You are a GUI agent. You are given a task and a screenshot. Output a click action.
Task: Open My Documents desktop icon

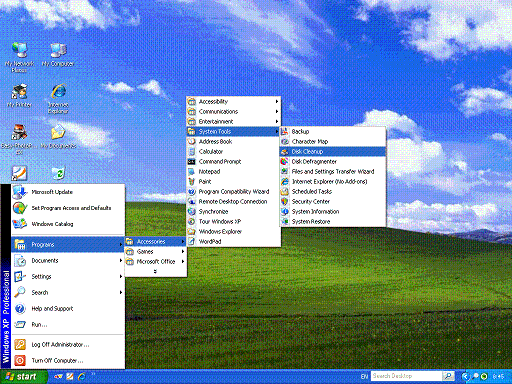pos(58,136)
